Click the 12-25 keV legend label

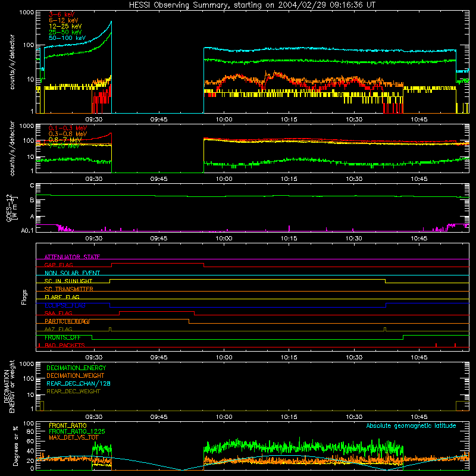tap(65, 26)
